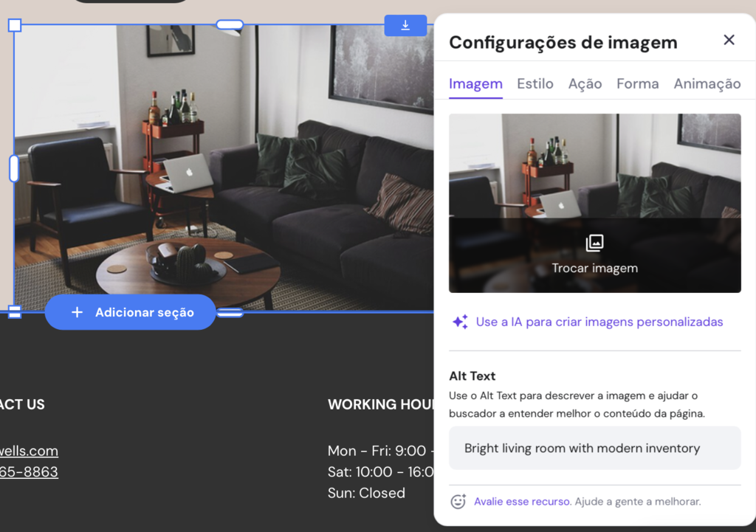Click the bottom-middle section handle beside Adicionar seção
This screenshot has height=532, width=756.
[x=230, y=312]
